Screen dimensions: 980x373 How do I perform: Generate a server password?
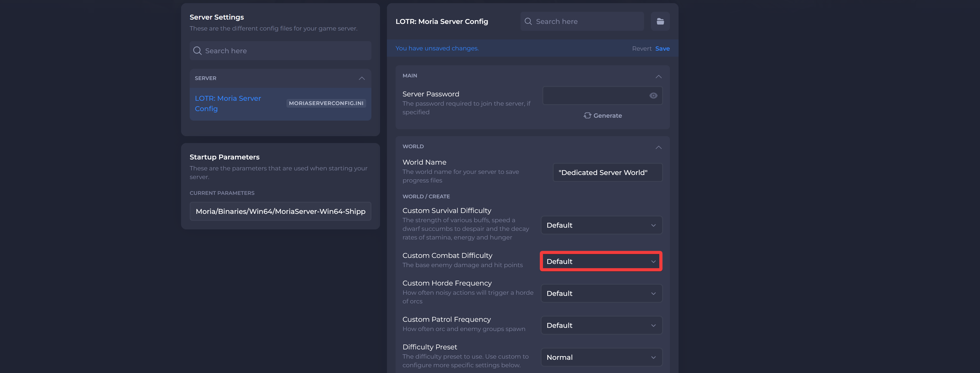click(603, 115)
